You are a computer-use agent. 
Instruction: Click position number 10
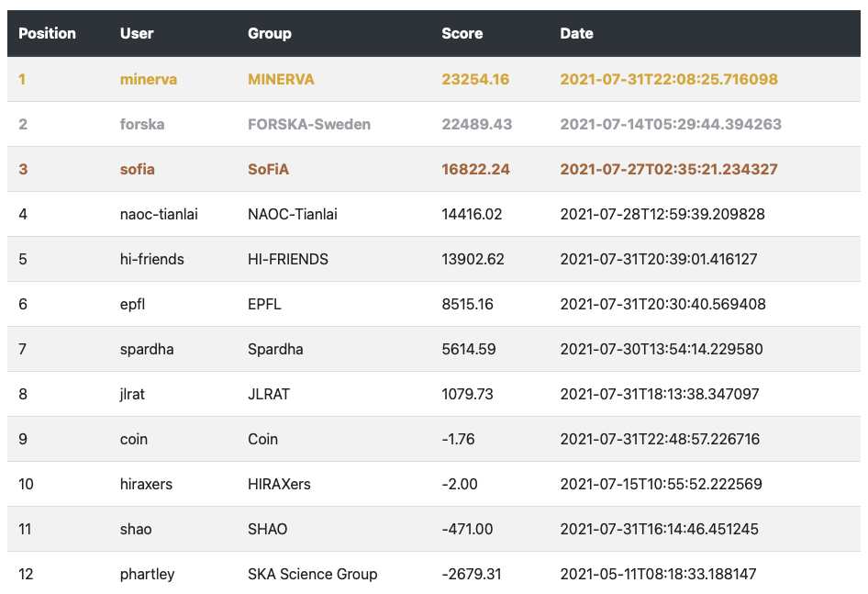pyautogui.click(x=26, y=484)
